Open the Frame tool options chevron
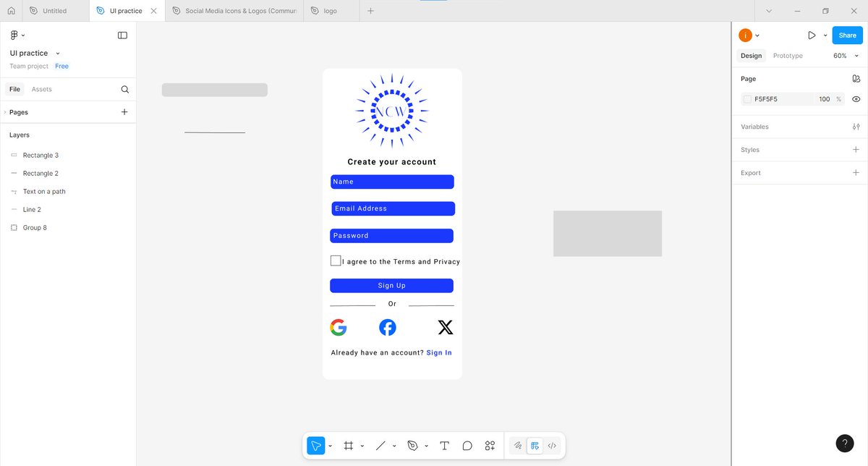The height and width of the screenshot is (466, 868). coord(362,446)
